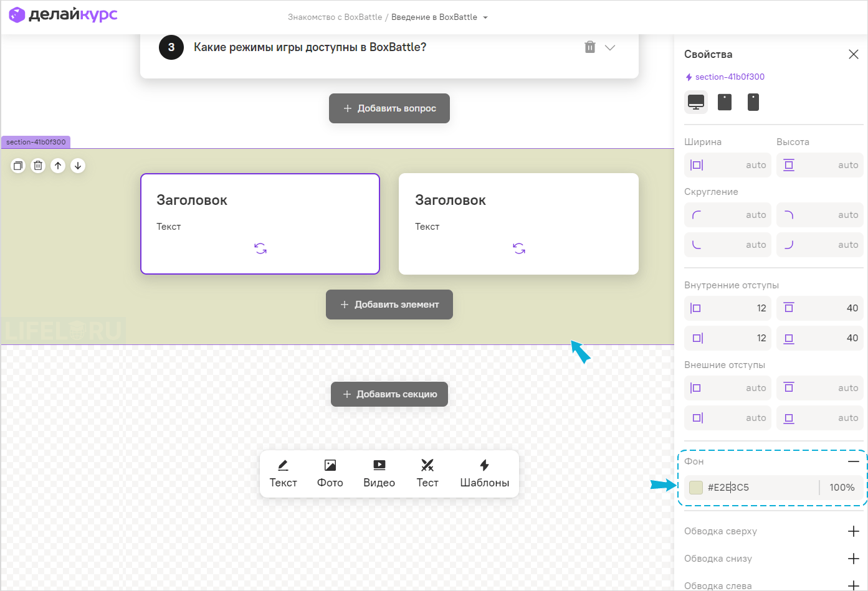Insert a Тест block
The height and width of the screenshot is (591, 868).
click(427, 474)
